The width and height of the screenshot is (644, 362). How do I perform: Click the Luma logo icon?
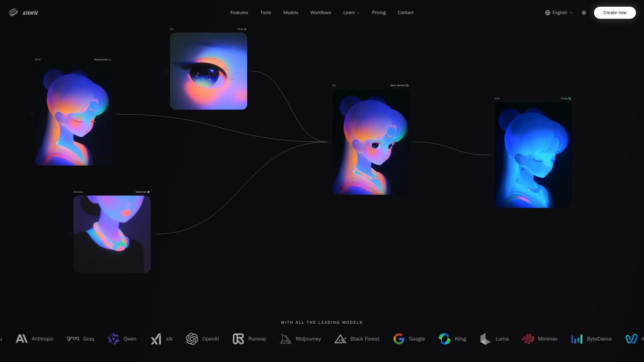(x=485, y=339)
